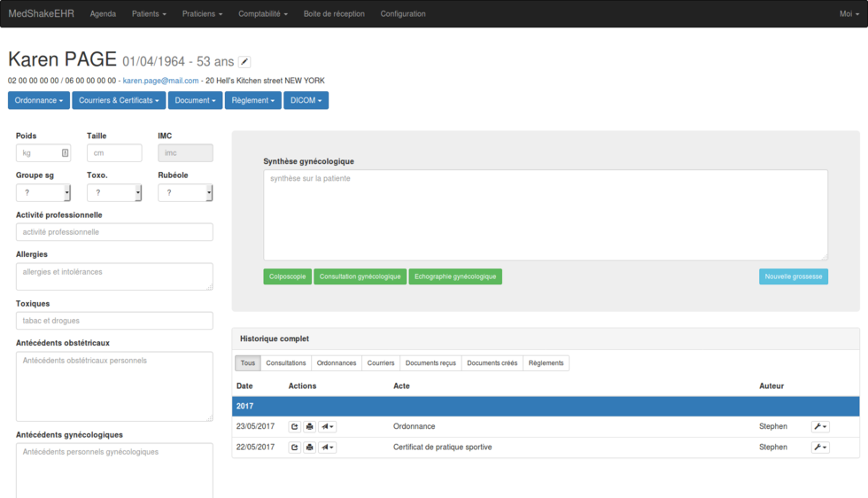Click reload icon on the Ordonnance row
The height and width of the screenshot is (498, 868).
pos(295,427)
